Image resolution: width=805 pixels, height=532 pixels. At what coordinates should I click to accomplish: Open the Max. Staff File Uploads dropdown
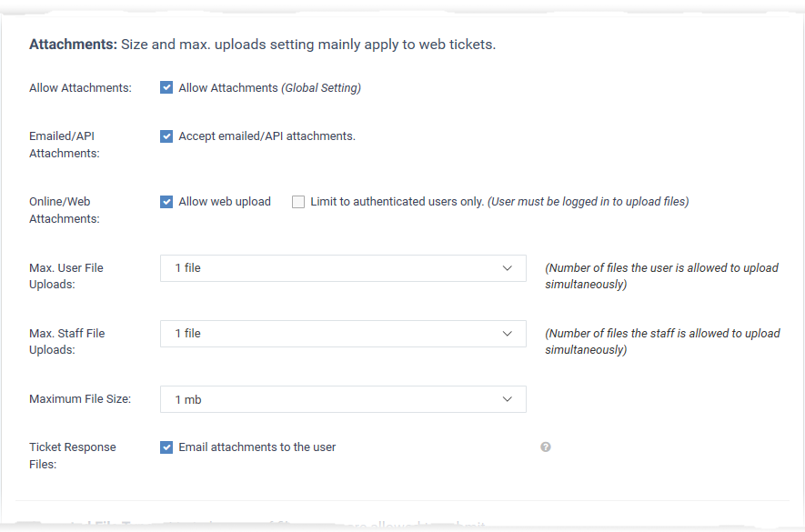tap(343, 334)
